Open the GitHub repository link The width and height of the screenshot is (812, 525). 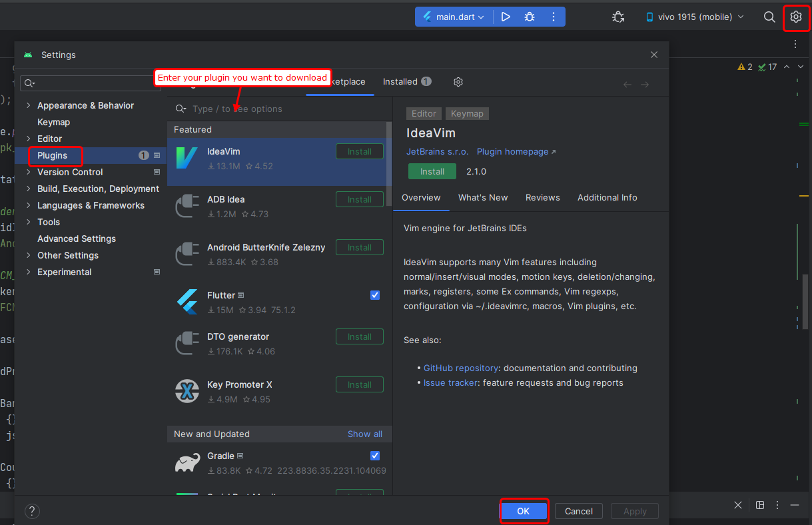click(461, 368)
